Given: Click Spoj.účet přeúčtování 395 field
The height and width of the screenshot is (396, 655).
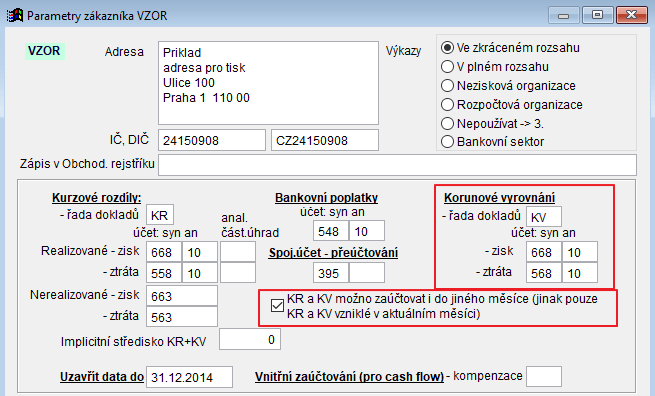Looking at the screenshot, I should 331,273.
